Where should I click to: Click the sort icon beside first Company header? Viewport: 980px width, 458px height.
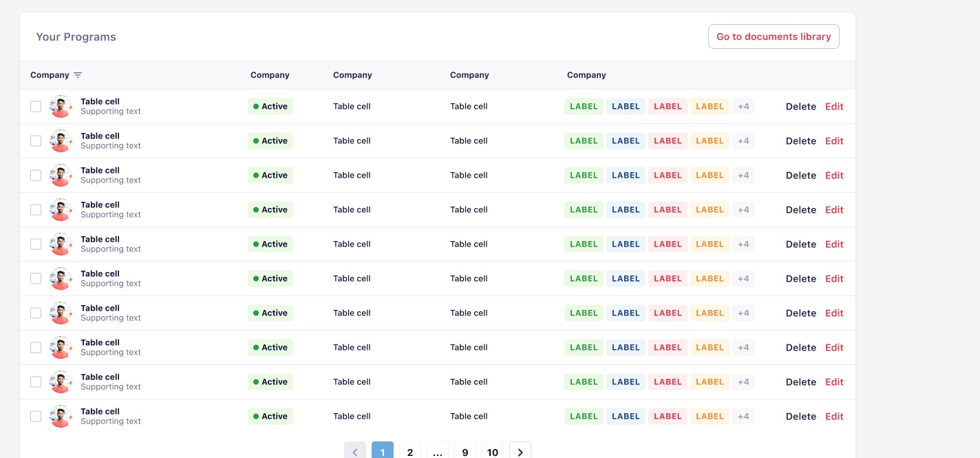[78, 75]
